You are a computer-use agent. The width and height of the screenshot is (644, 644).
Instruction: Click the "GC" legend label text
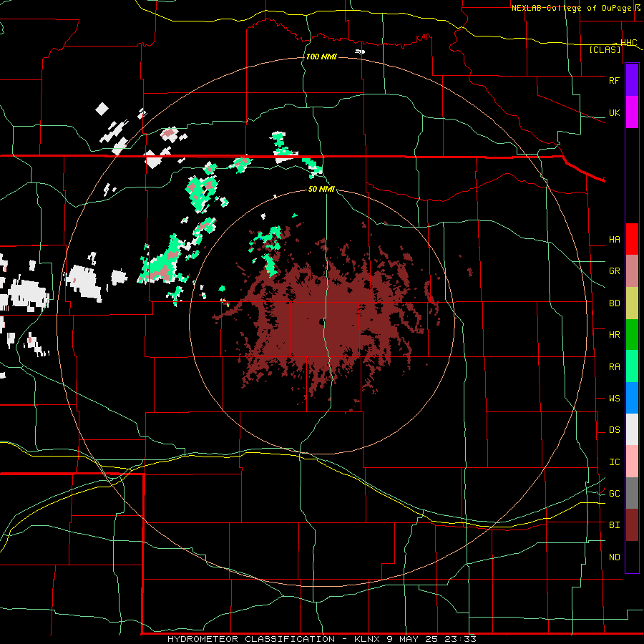pyautogui.click(x=614, y=493)
